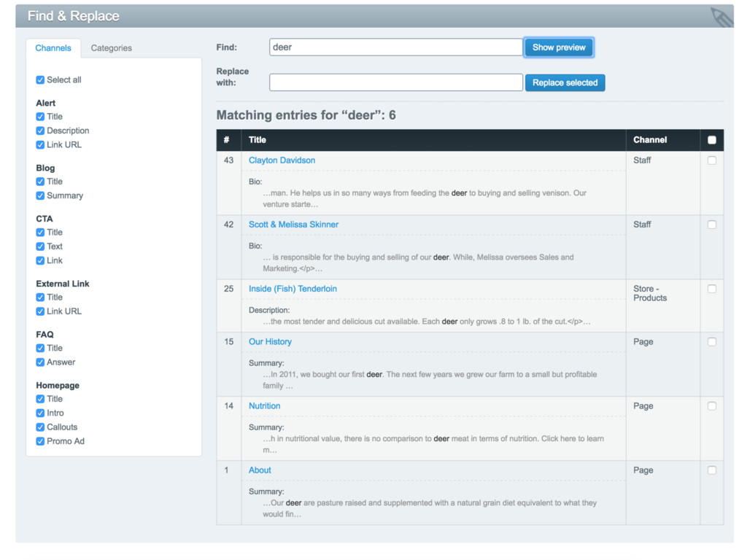Select the Nutrition entry row checkbox

pyautogui.click(x=712, y=406)
